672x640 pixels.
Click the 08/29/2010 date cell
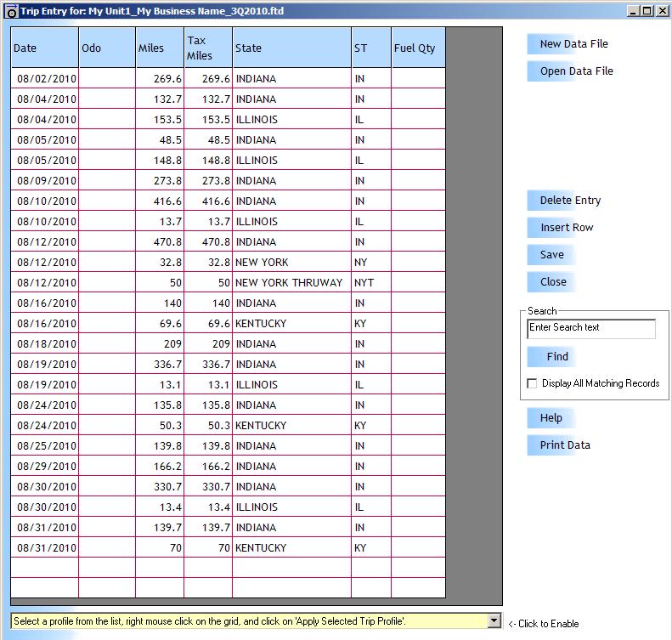pyautogui.click(x=44, y=466)
